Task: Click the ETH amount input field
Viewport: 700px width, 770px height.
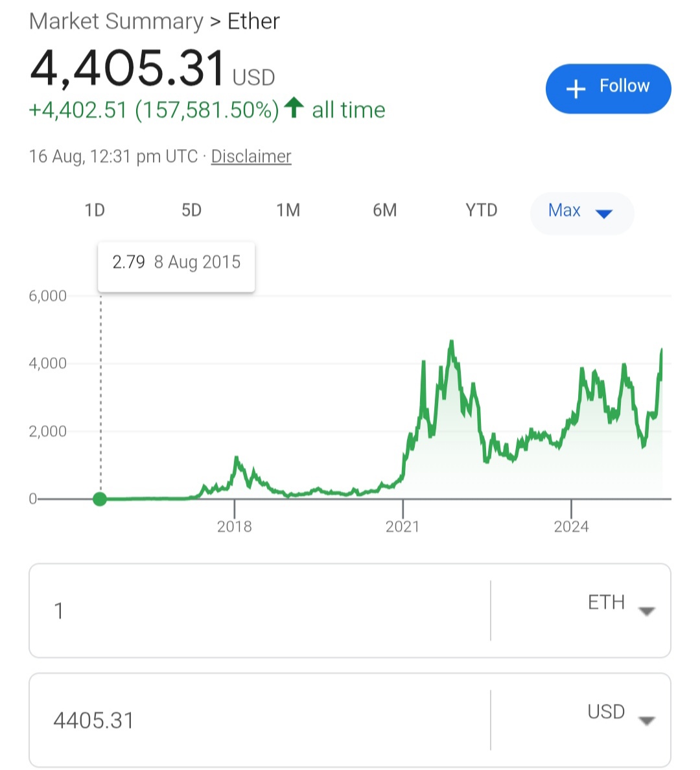Action: click(259, 611)
